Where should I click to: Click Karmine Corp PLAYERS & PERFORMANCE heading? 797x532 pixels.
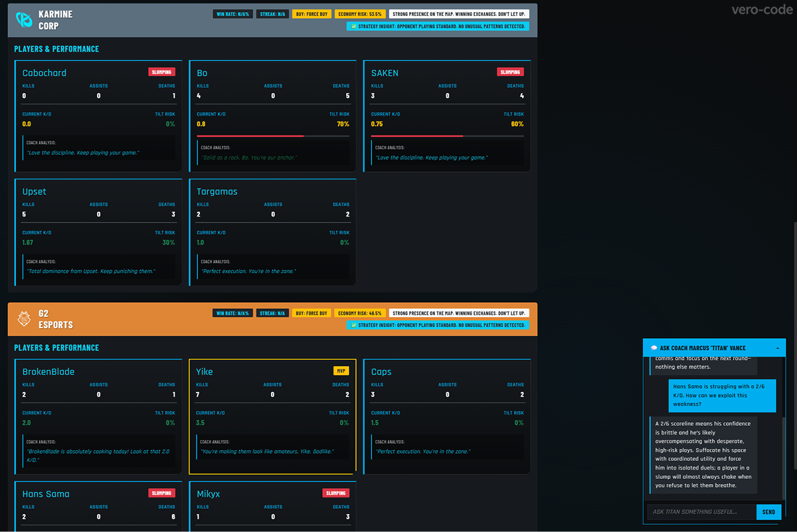[x=56, y=49]
